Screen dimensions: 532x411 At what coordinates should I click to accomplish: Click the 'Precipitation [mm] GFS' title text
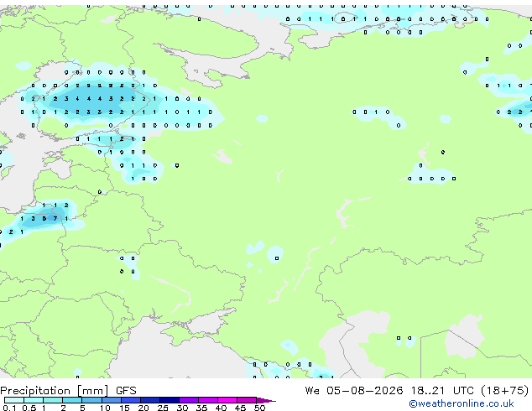[x=68, y=391]
